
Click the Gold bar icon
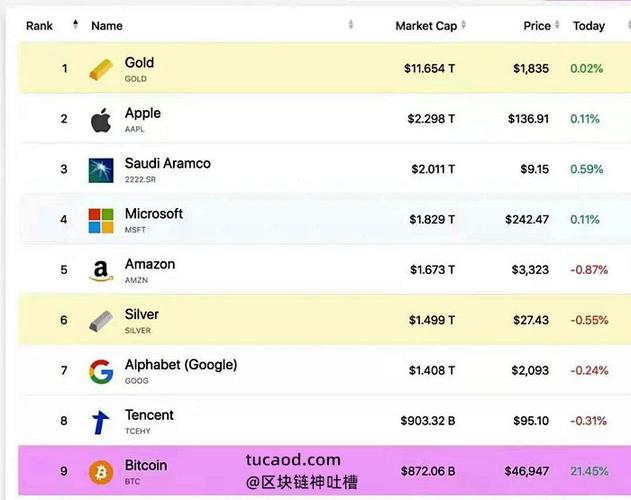[101, 69]
